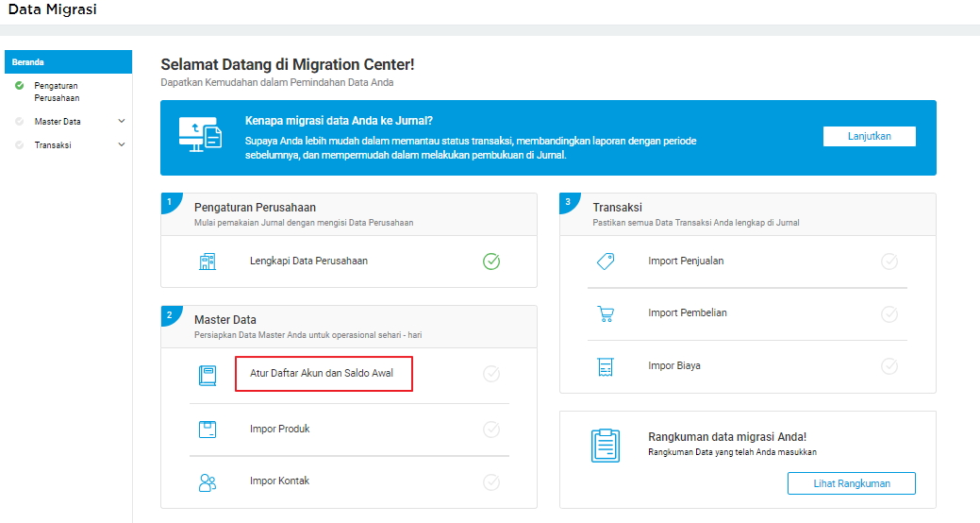This screenshot has height=523, width=980.
Task: Click the Lanjutkan button
Action: (x=870, y=136)
